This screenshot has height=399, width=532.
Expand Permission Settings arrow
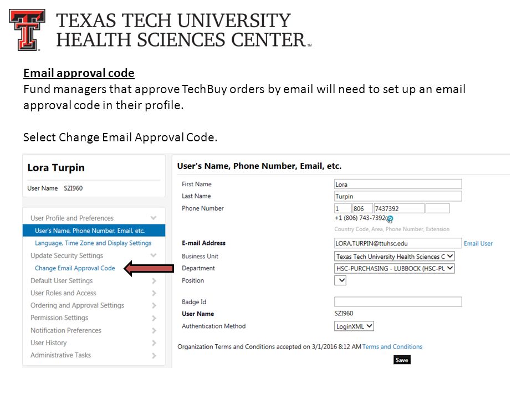(x=154, y=318)
